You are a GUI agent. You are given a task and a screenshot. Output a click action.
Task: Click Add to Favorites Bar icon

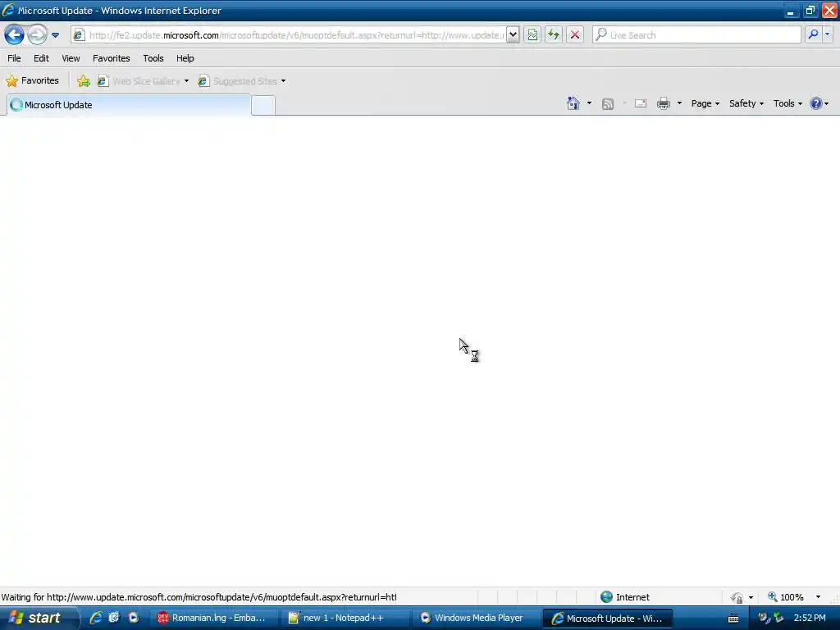coord(84,81)
